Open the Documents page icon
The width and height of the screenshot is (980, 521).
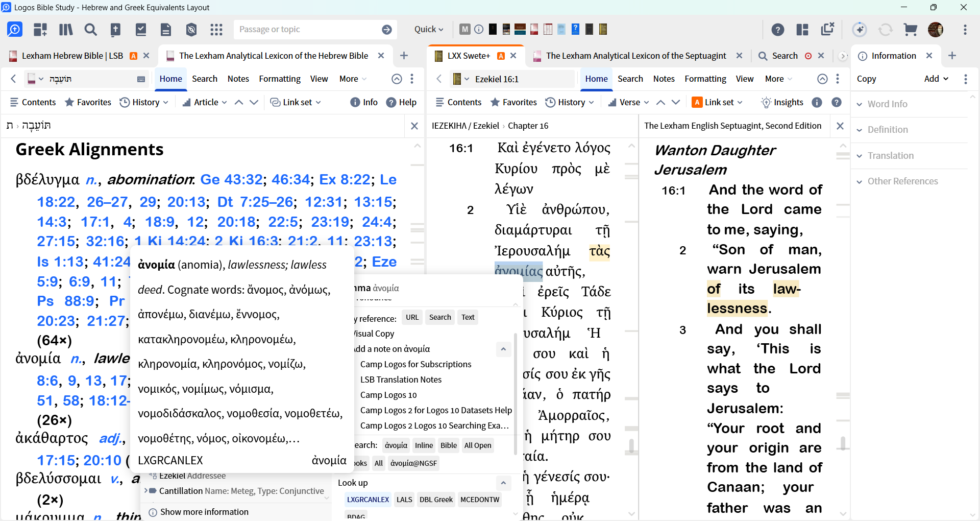point(166,30)
